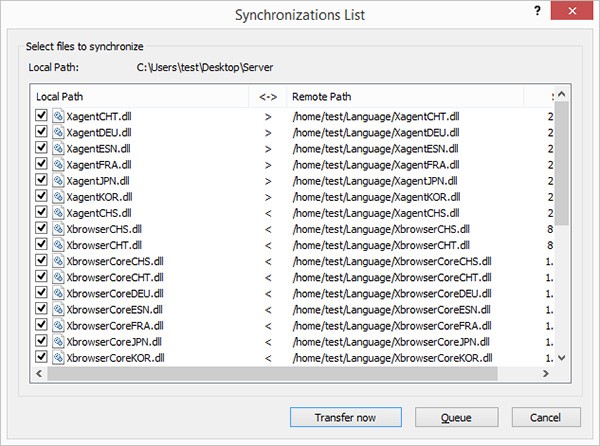Click the vertical scrollbar down arrow
This screenshot has height=446, width=600.
click(561, 358)
